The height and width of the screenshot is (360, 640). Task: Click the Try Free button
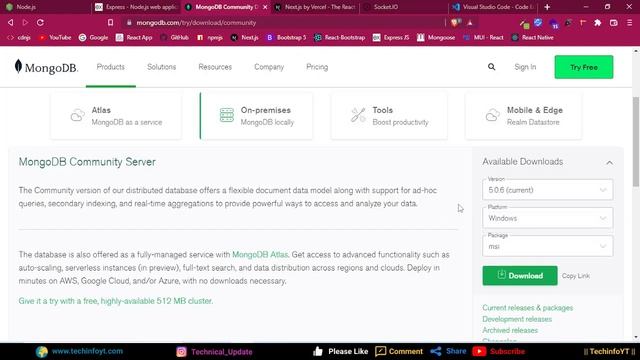pos(584,67)
